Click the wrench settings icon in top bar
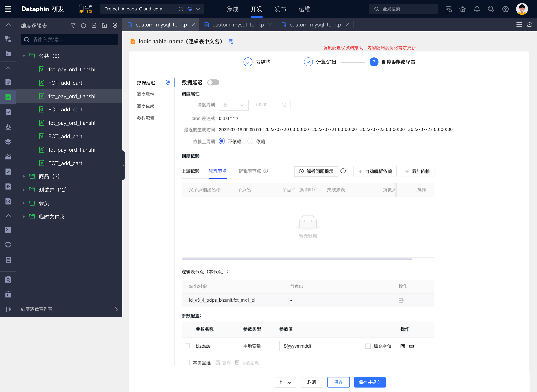The width and height of the screenshot is (537, 392). [491, 9]
